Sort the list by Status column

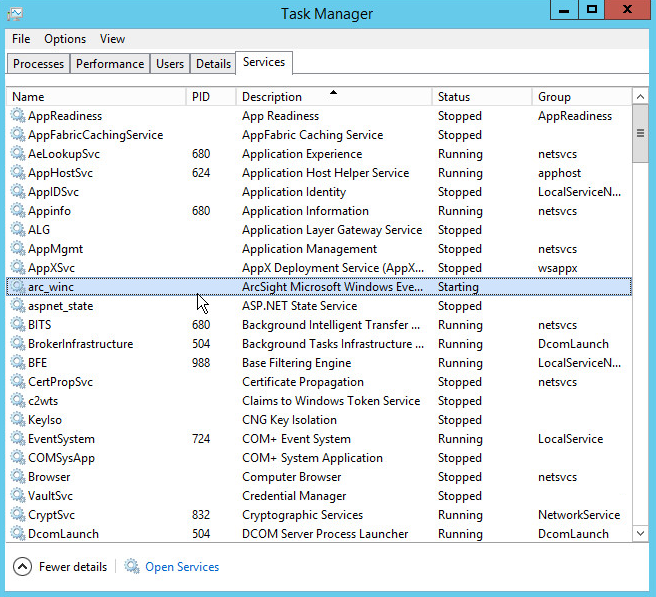(x=453, y=97)
